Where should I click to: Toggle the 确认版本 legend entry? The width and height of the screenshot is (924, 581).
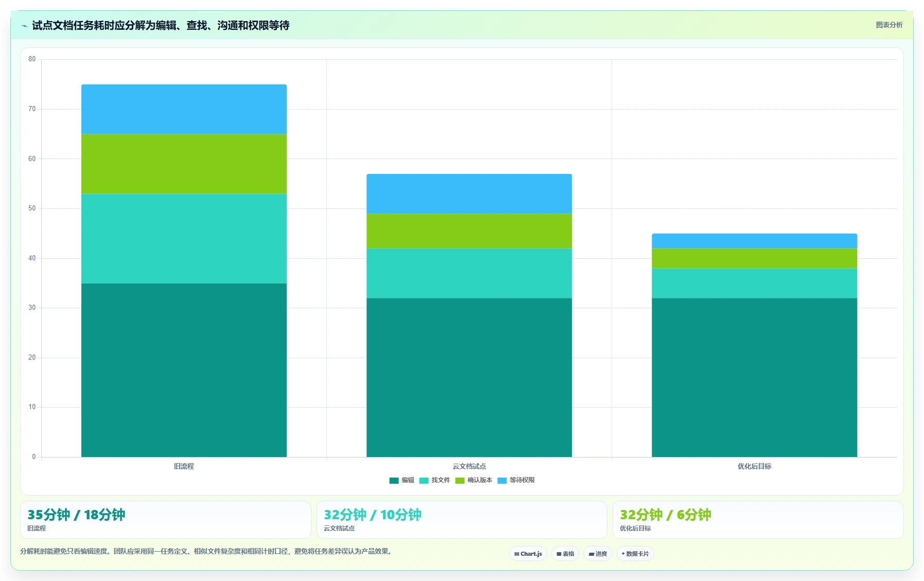[x=474, y=480]
